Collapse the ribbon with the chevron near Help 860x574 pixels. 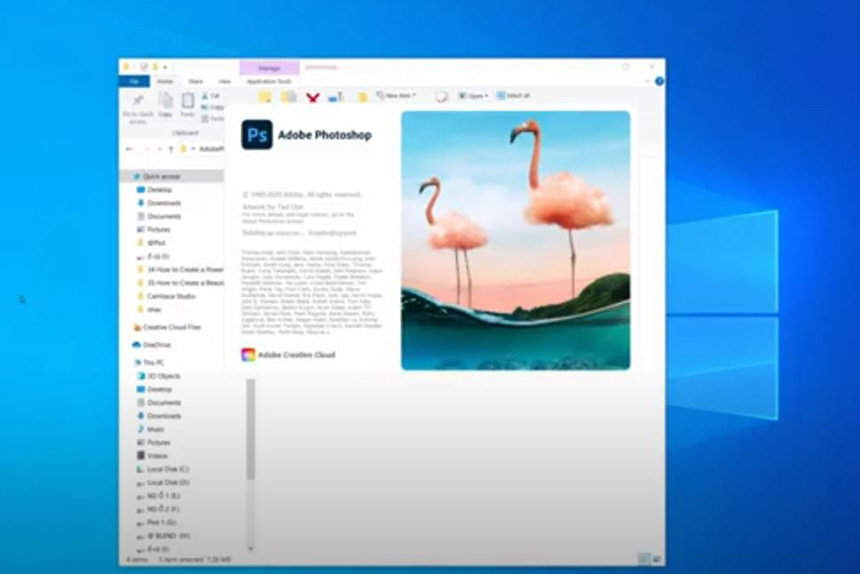648,81
